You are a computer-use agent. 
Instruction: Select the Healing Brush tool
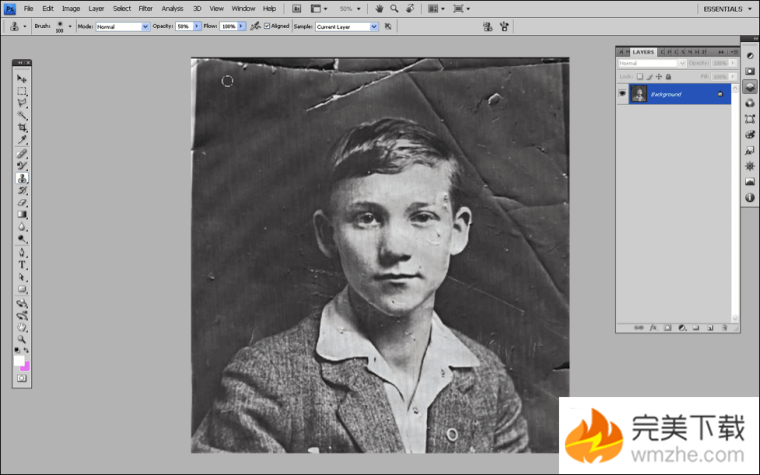[22, 153]
